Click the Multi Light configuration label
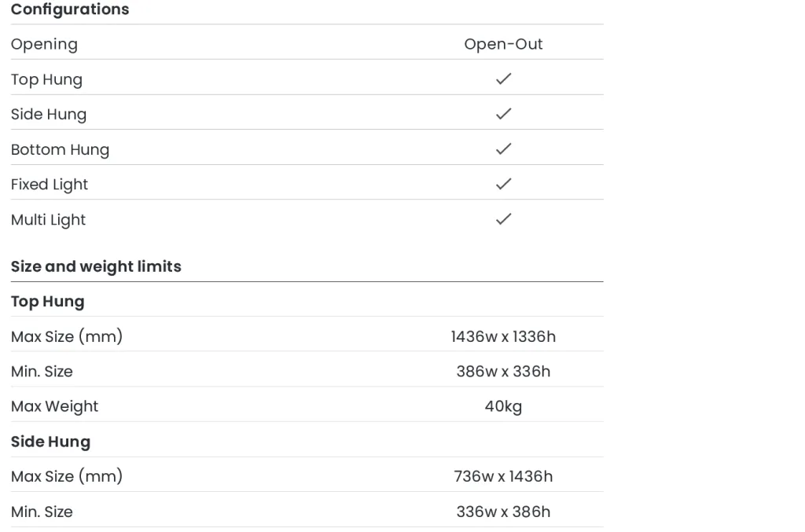The width and height of the screenshot is (805, 532). click(x=48, y=220)
